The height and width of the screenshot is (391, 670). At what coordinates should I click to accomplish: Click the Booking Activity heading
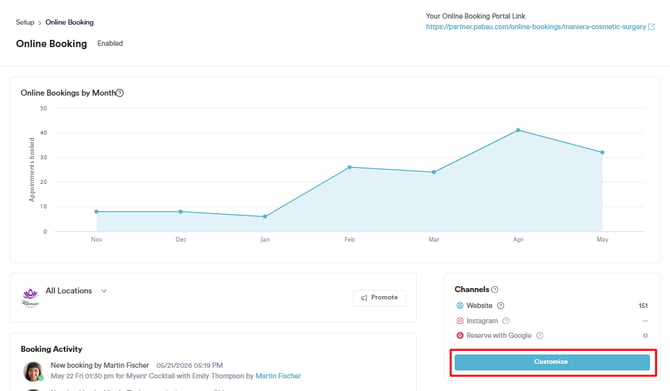coord(51,349)
